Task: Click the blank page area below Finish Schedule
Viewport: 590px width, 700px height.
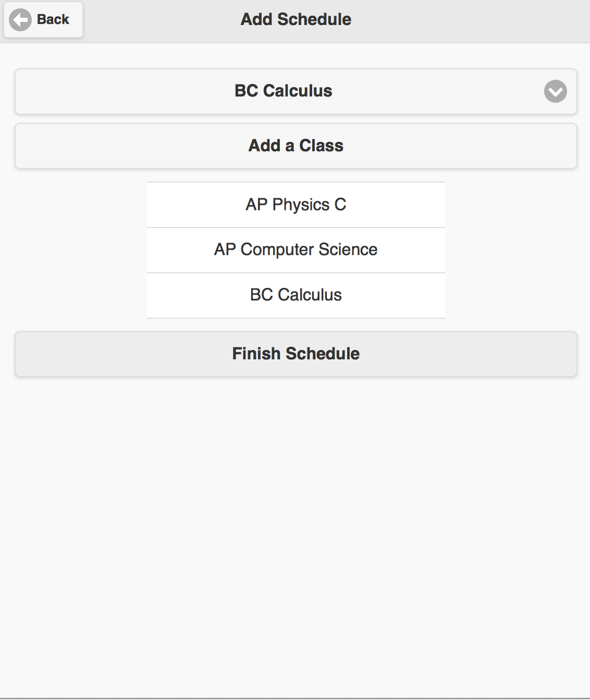Action: tap(295, 537)
